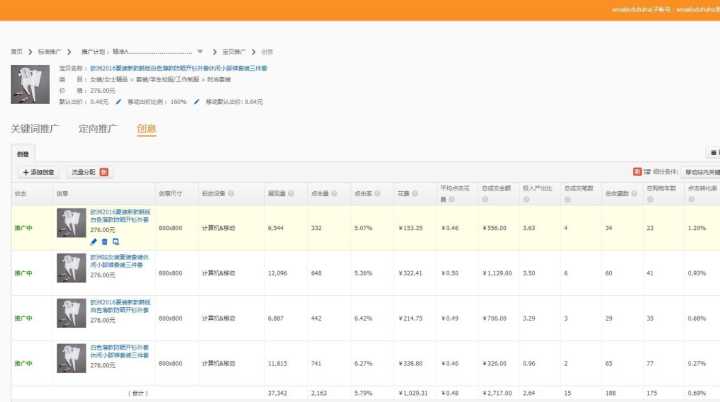Click the 流量分配 button
The image size is (720, 402).
pyautogui.click(x=84, y=172)
